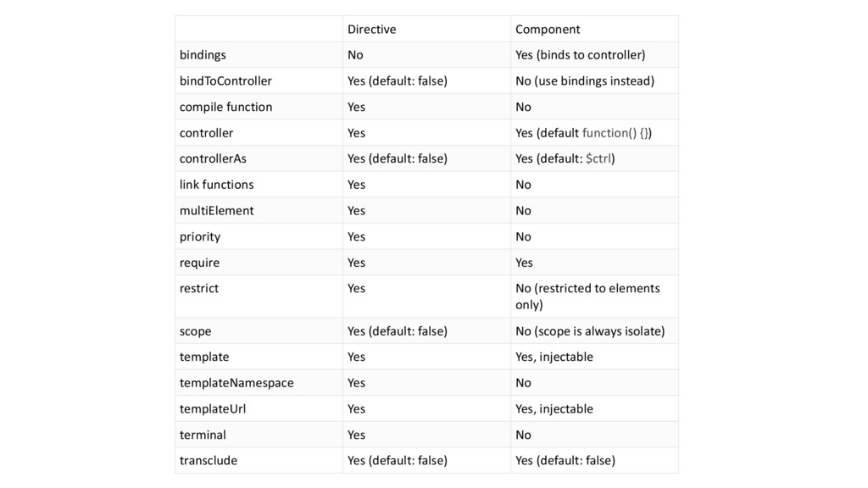
Task: Click the "Yes (default function() {})" cell
Action: point(584,133)
